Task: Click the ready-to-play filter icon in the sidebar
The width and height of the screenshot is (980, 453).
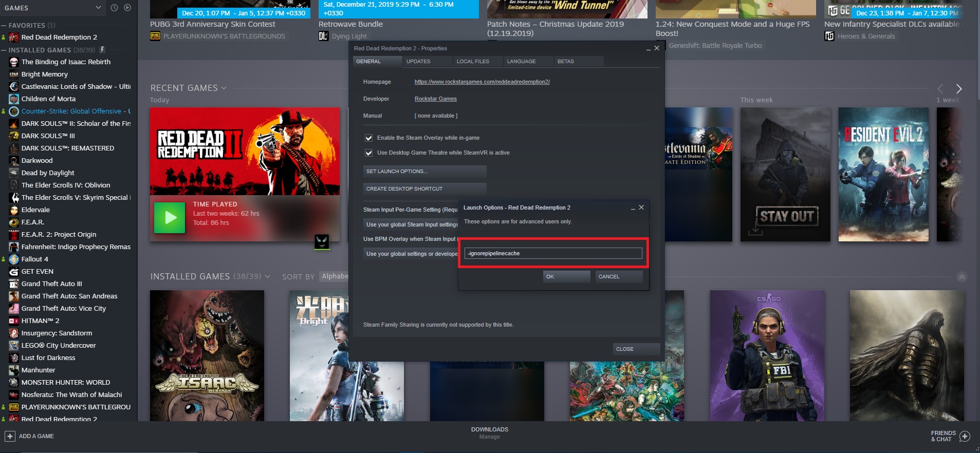Action: click(x=127, y=8)
